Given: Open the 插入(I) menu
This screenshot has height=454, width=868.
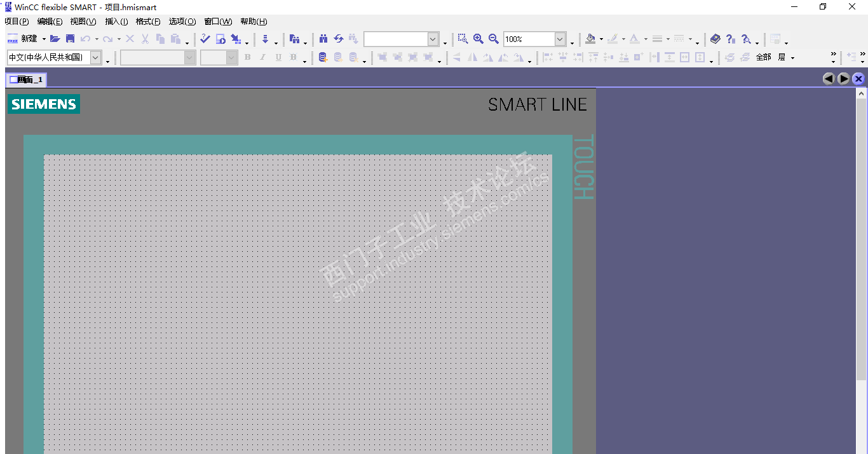Looking at the screenshot, I should 116,22.
